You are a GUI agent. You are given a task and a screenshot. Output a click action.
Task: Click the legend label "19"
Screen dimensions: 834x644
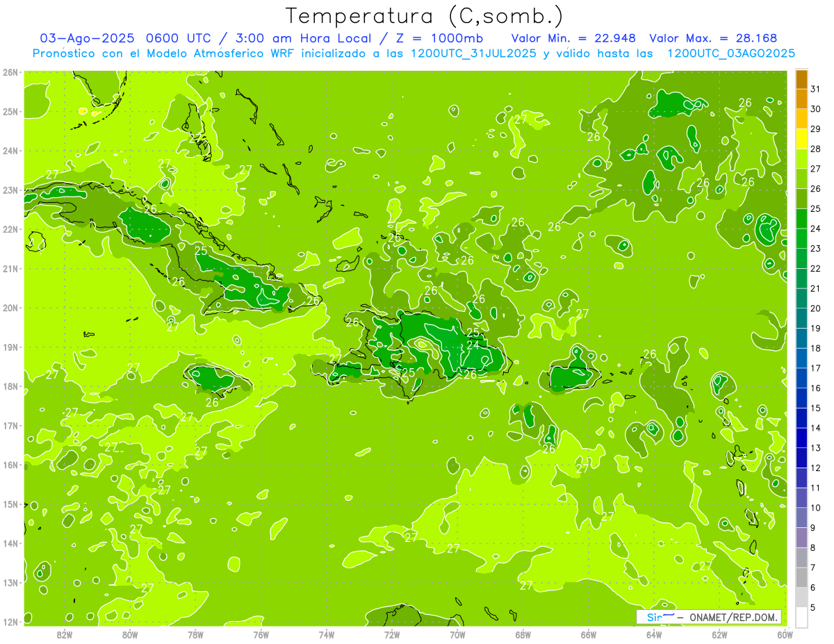815,328
